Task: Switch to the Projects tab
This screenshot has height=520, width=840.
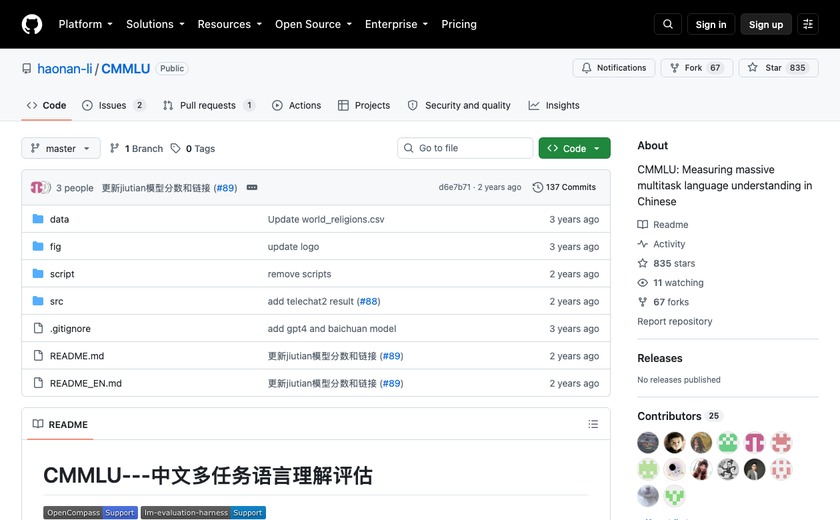Action: pos(364,105)
